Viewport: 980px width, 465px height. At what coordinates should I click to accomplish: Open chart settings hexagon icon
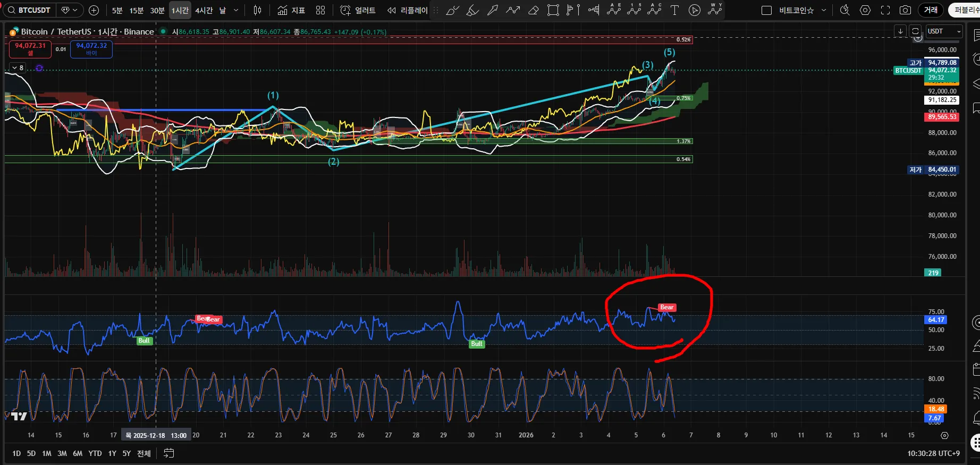pyautogui.click(x=865, y=10)
